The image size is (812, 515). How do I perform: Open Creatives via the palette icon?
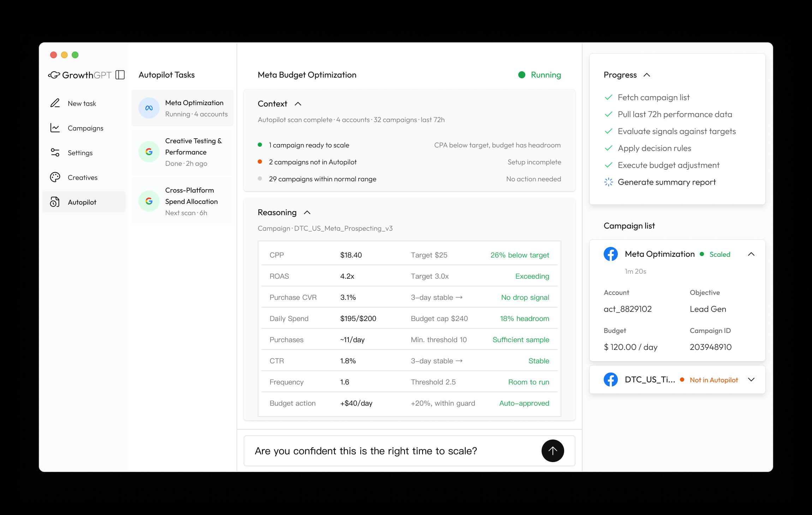pyautogui.click(x=55, y=177)
